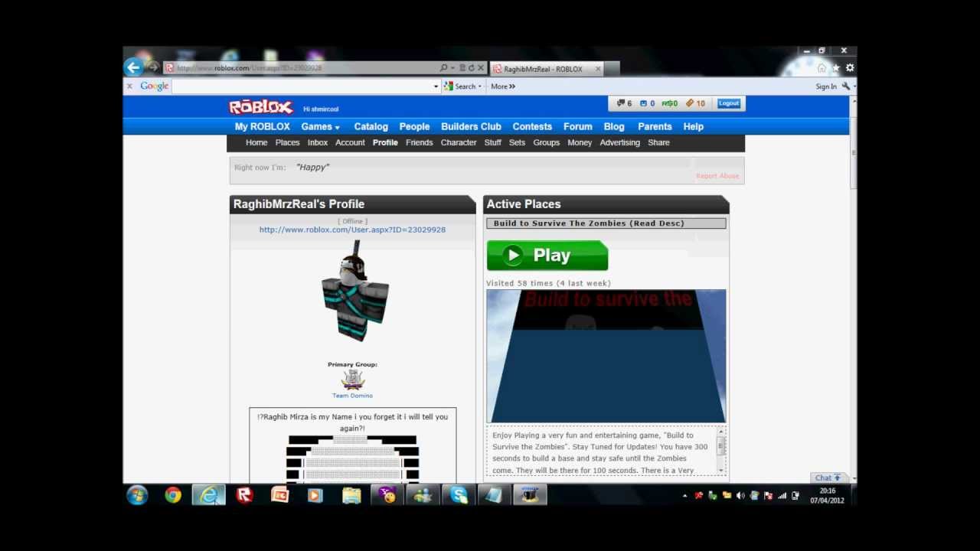This screenshot has width=980, height=551.
Task: Click the place description scrollbar
Action: pos(720,452)
